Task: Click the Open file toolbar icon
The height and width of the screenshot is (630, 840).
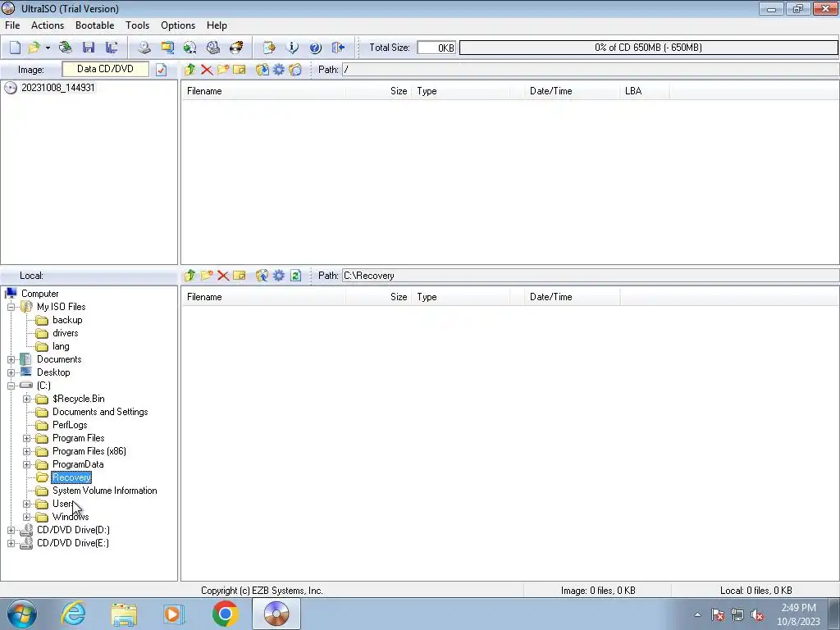Action: click(x=34, y=48)
